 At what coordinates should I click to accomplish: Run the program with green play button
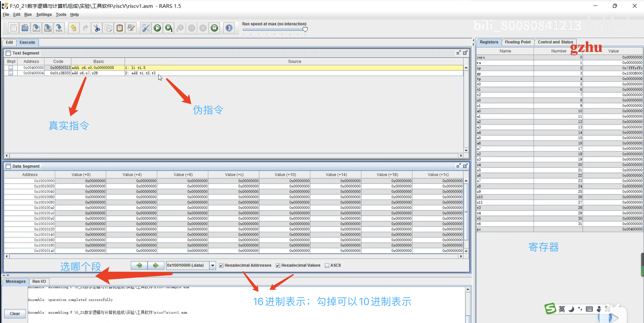157,28
